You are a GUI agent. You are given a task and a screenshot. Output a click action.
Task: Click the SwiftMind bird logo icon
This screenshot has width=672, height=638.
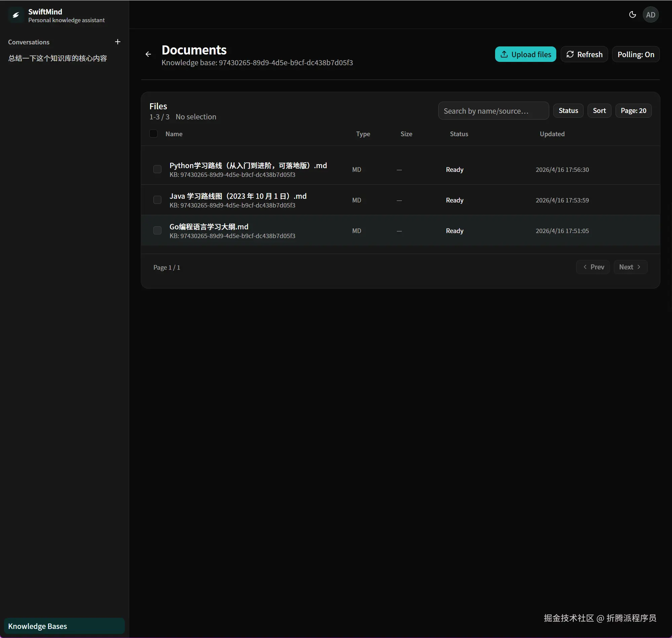pyautogui.click(x=16, y=15)
